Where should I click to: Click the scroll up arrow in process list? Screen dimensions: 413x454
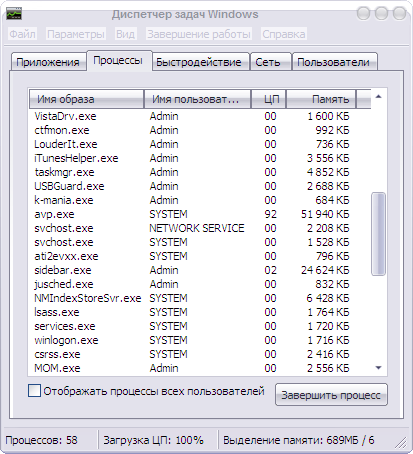pyautogui.click(x=378, y=97)
